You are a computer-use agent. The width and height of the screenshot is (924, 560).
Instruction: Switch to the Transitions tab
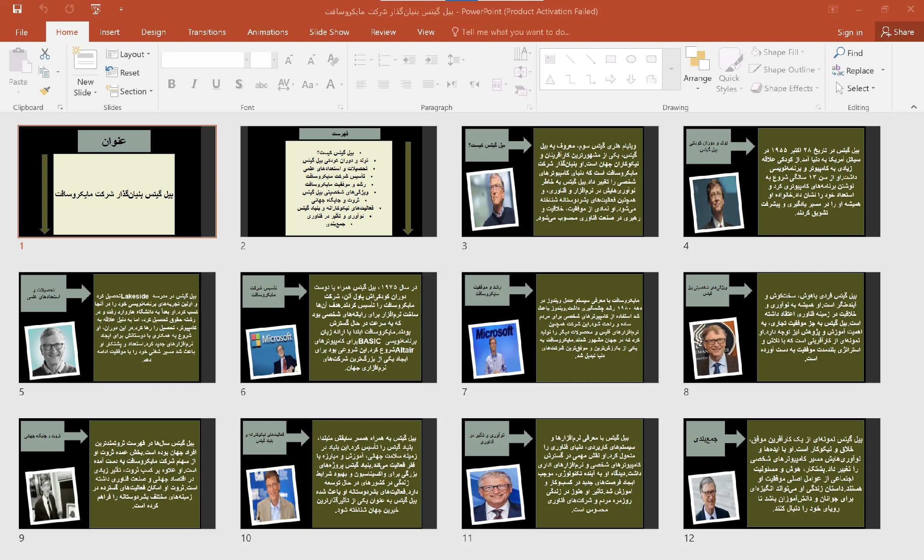pyautogui.click(x=207, y=32)
